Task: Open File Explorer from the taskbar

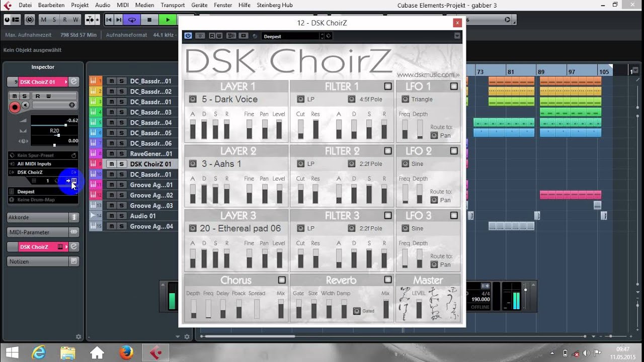Action: tap(68, 353)
